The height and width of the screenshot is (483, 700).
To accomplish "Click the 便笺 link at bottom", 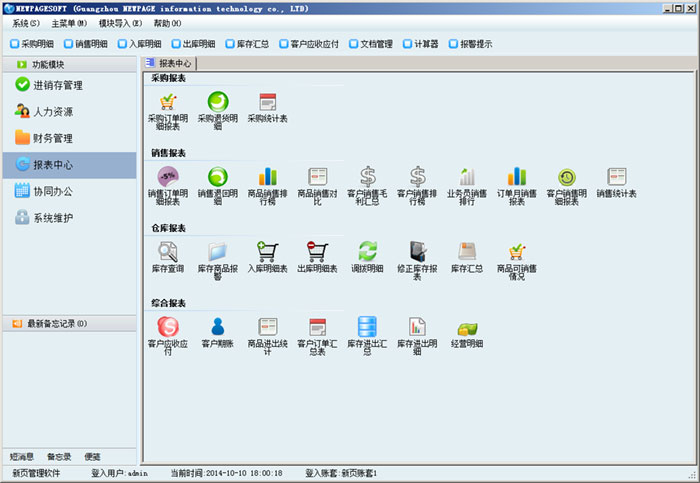I will point(92,456).
